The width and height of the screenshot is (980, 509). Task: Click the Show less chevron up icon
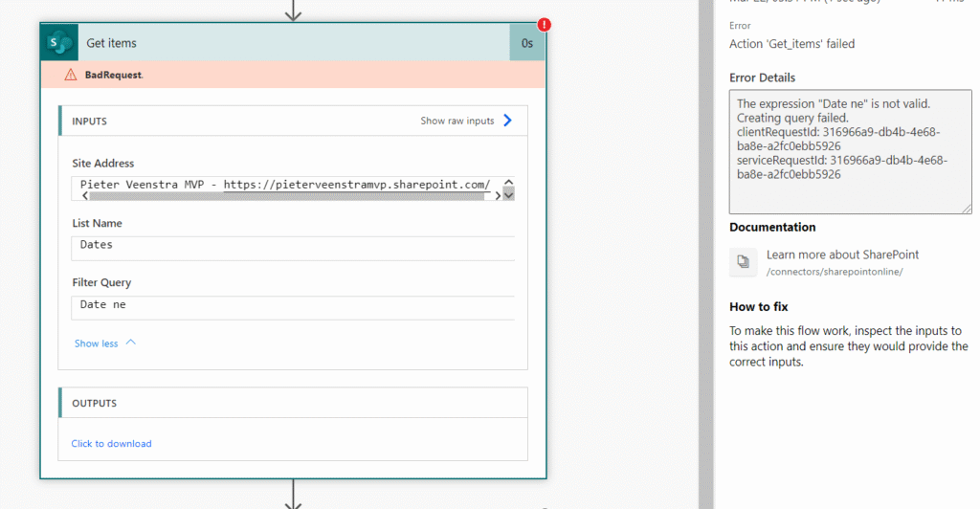tap(130, 343)
